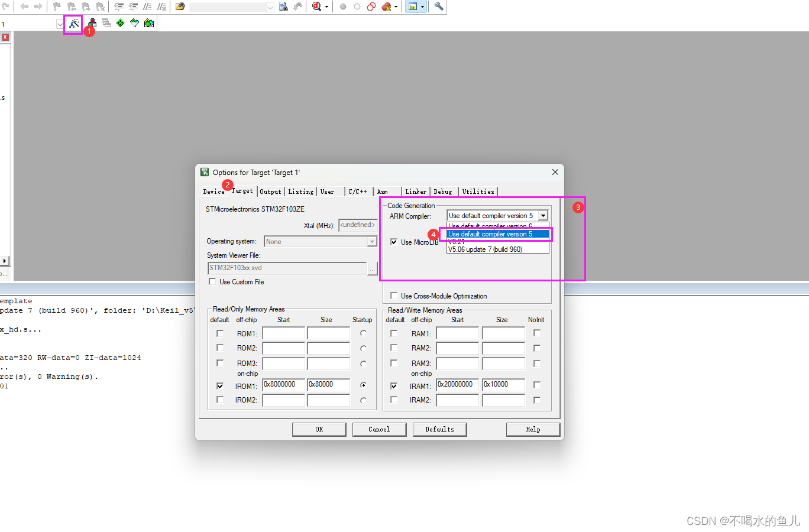This screenshot has width=809, height=532.
Task: Click the Redo arrow icon
Action: [6, 7]
